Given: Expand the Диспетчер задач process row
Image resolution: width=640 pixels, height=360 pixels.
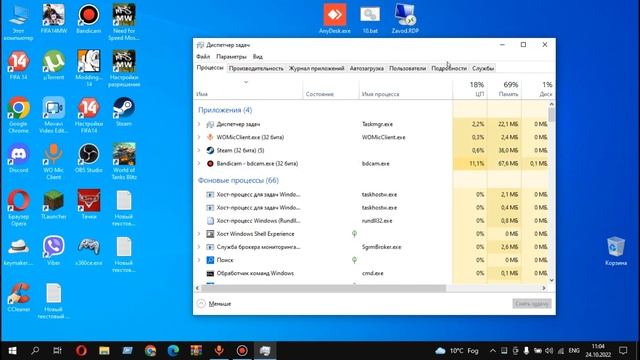Looking at the screenshot, I should 199,124.
